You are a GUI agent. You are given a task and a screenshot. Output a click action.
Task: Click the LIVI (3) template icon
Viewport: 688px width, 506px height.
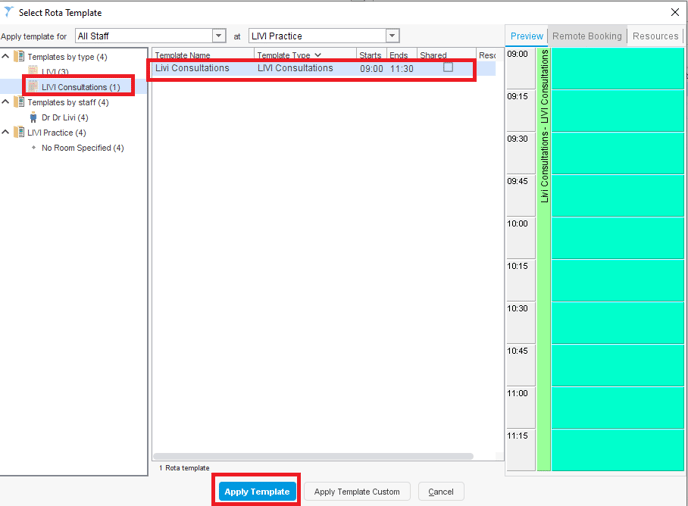tap(33, 72)
